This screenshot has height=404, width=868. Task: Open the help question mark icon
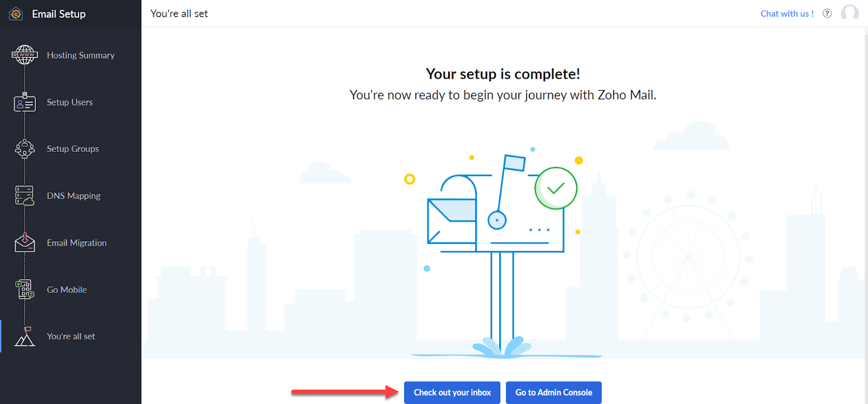[x=827, y=14]
